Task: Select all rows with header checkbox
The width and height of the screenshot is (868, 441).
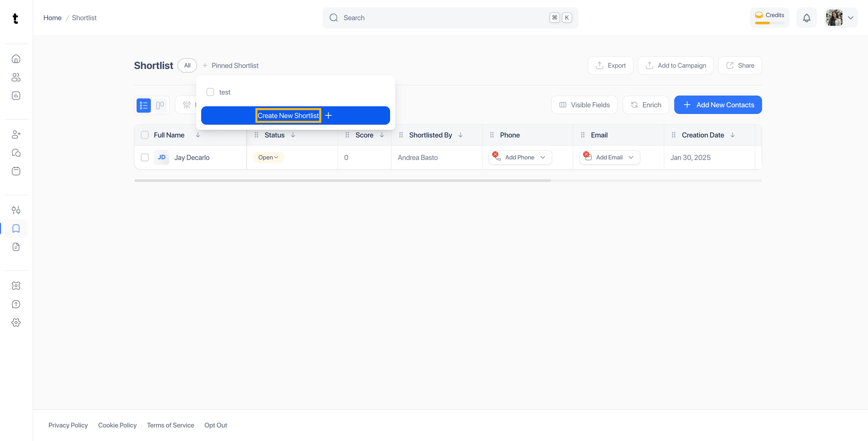Action: tap(144, 135)
